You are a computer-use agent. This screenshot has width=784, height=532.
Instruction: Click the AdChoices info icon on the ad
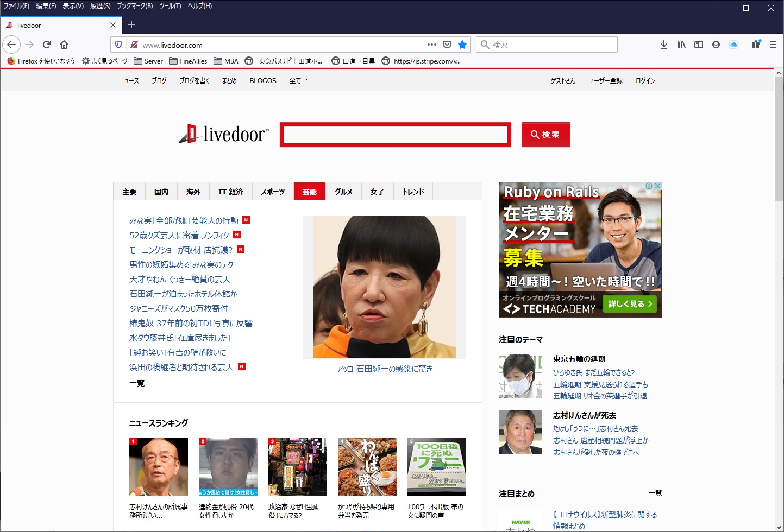[649, 186]
